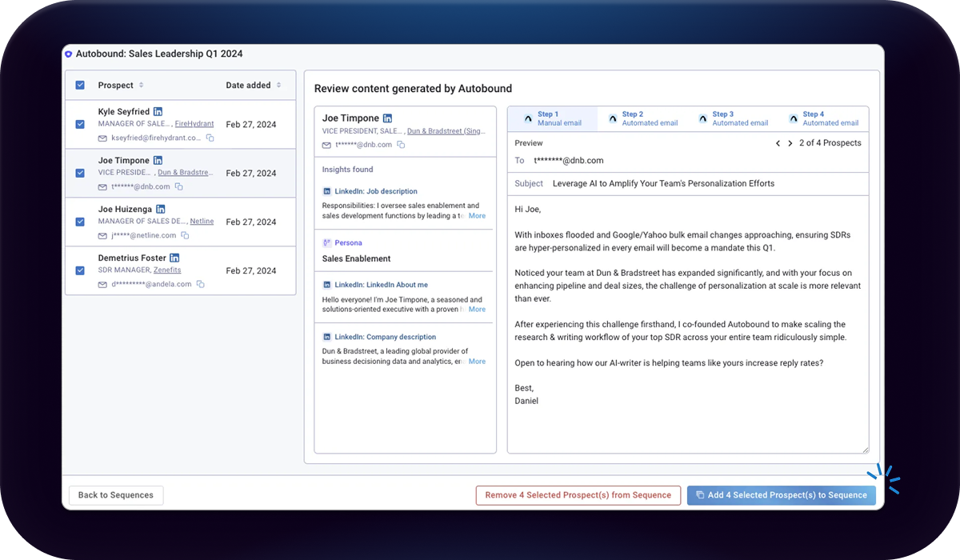Click envelope icon next to kseyfried email
The width and height of the screenshot is (960, 560).
pos(102,138)
